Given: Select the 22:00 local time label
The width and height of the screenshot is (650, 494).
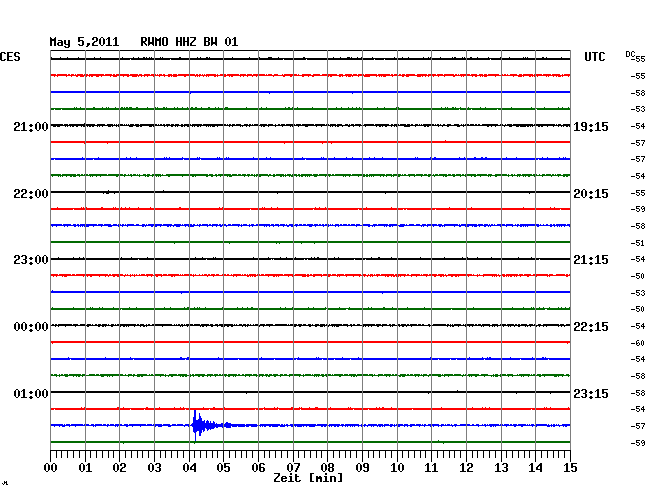Looking at the screenshot, I should click(x=31, y=194).
